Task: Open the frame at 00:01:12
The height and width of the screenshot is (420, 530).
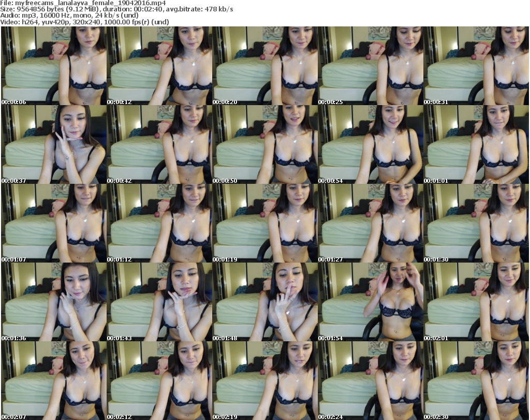Action: tap(159, 223)
